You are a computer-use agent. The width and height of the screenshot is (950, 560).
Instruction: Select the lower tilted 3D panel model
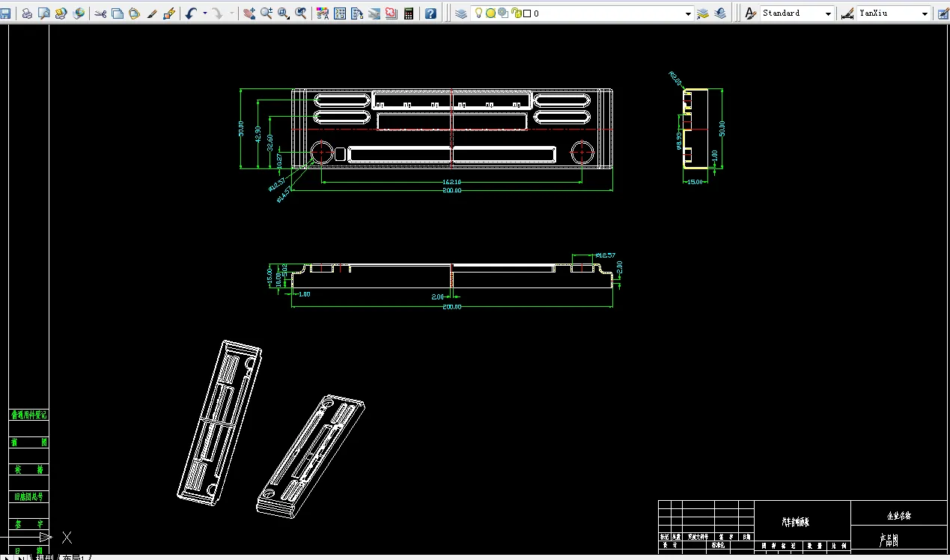[311, 456]
